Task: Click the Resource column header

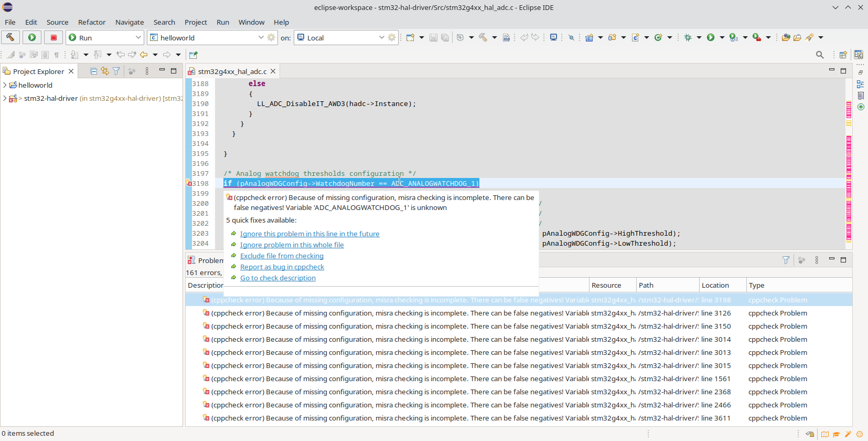Action: pyautogui.click(x=613, y=285)
